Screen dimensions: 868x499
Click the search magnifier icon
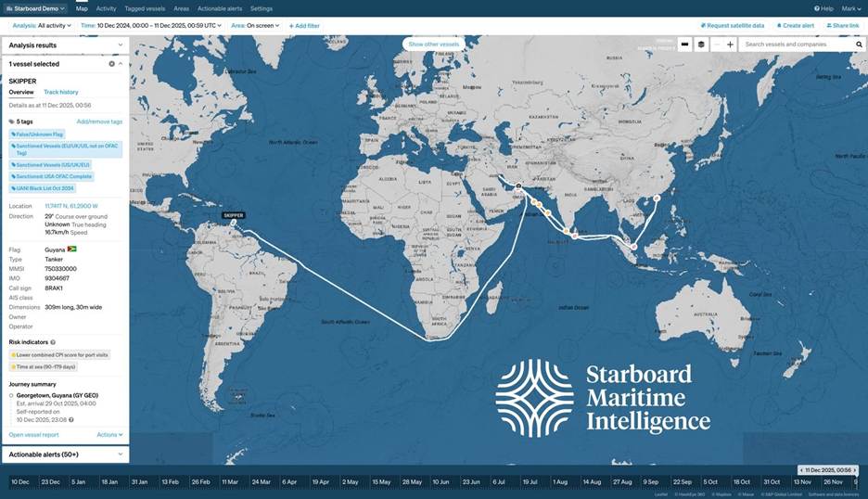(859, 45)
